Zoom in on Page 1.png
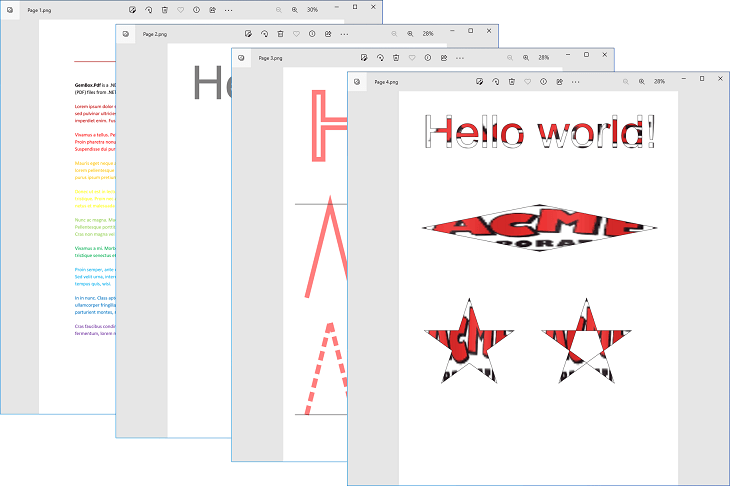Image resolution: width=730 pixels, height=486 pixels. (293, 9)
